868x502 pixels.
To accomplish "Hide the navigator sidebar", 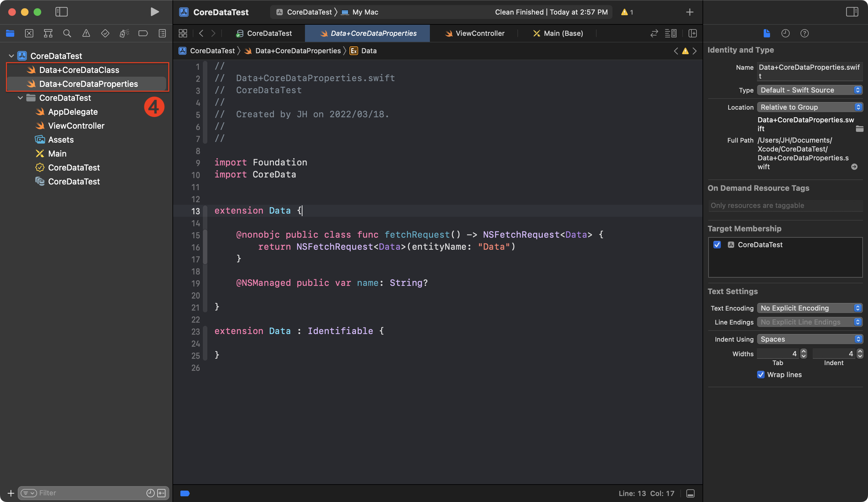I will tap(61, 12).
